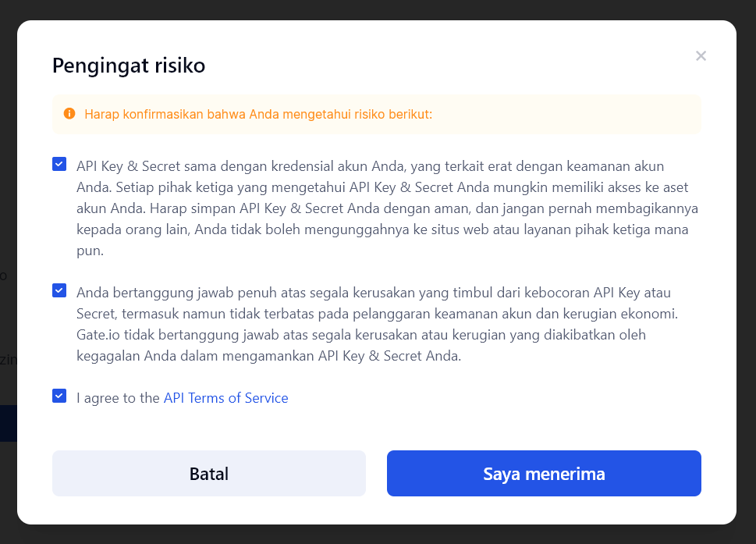The image size is (756, 544).
Task: Click the 'Pengingat risiko' dialog title
Action: click(x=129, y=66)
